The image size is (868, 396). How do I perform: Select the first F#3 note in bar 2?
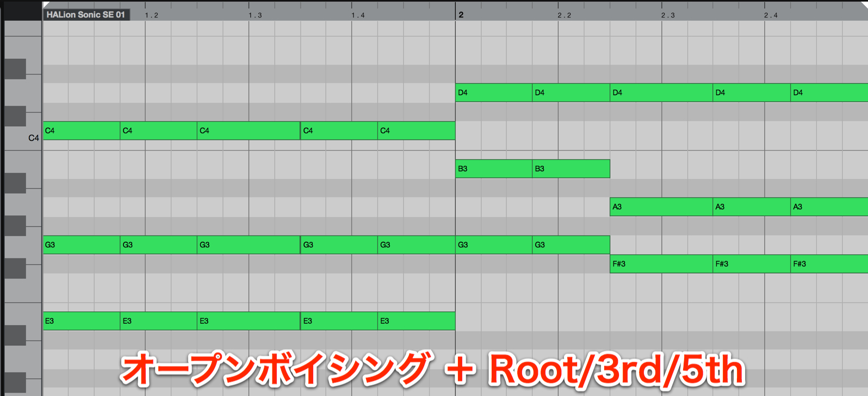point(661,264)
